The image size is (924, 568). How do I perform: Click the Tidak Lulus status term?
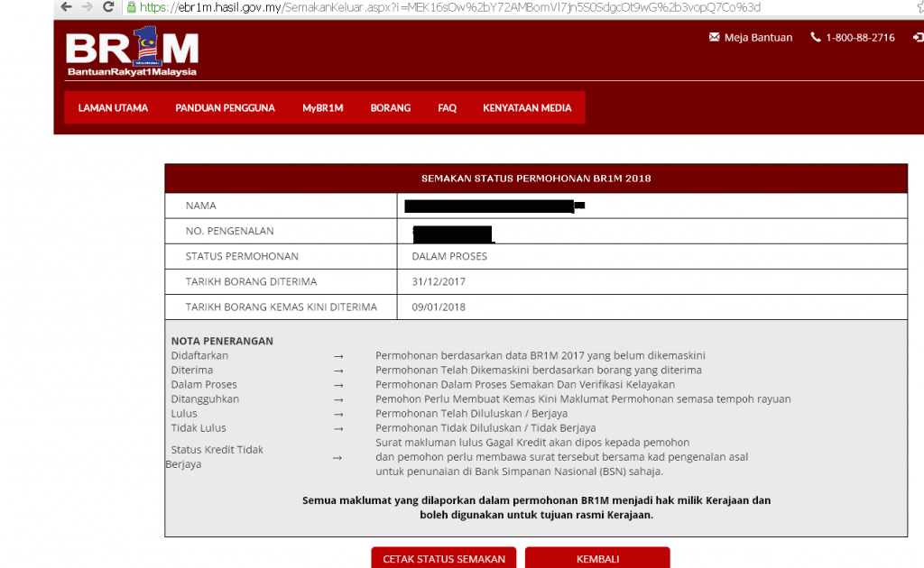pos(199,428)
